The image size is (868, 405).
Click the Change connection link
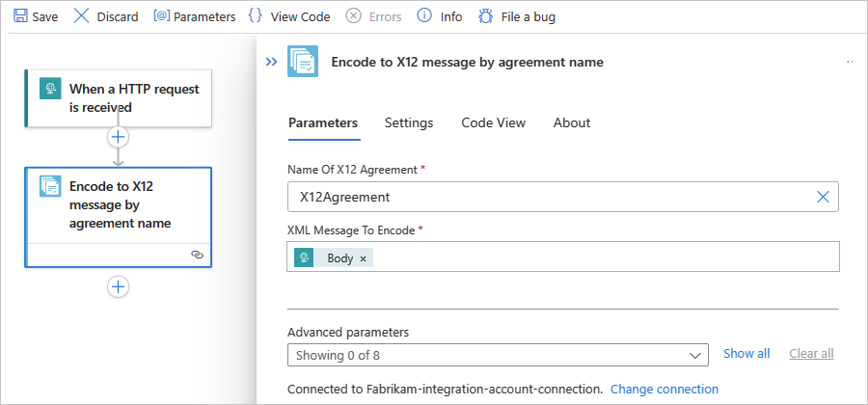point(665,389)
